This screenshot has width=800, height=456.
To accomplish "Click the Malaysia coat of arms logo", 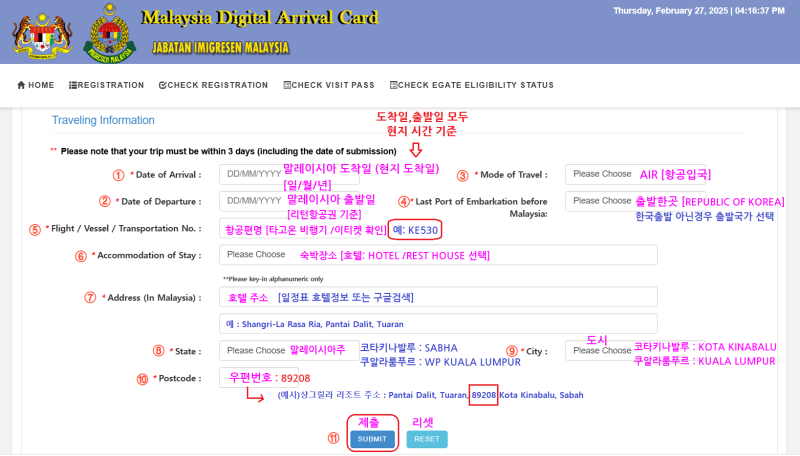I will coord(42,37).
